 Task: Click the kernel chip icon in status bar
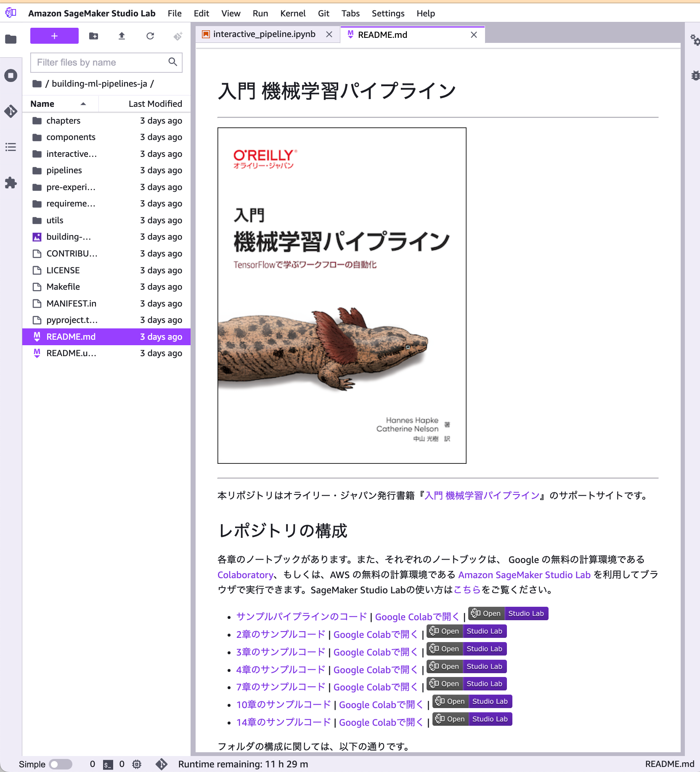pyautogui.click(x=137, y=764)
